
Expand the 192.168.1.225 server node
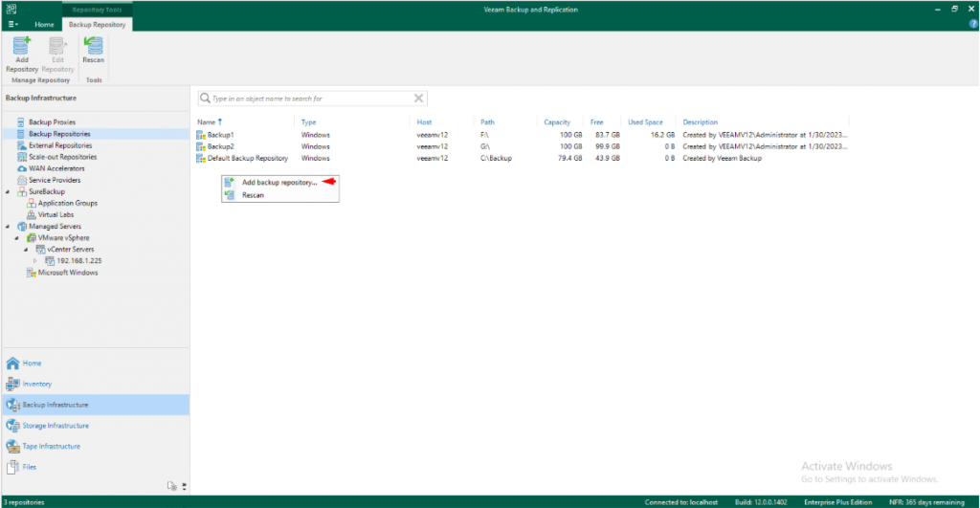point(35,260)
